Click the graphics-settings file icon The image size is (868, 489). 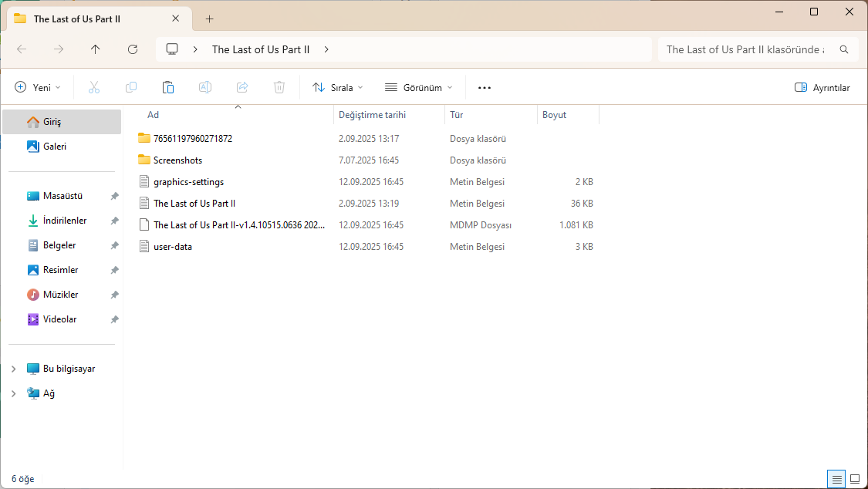(144, 181)
